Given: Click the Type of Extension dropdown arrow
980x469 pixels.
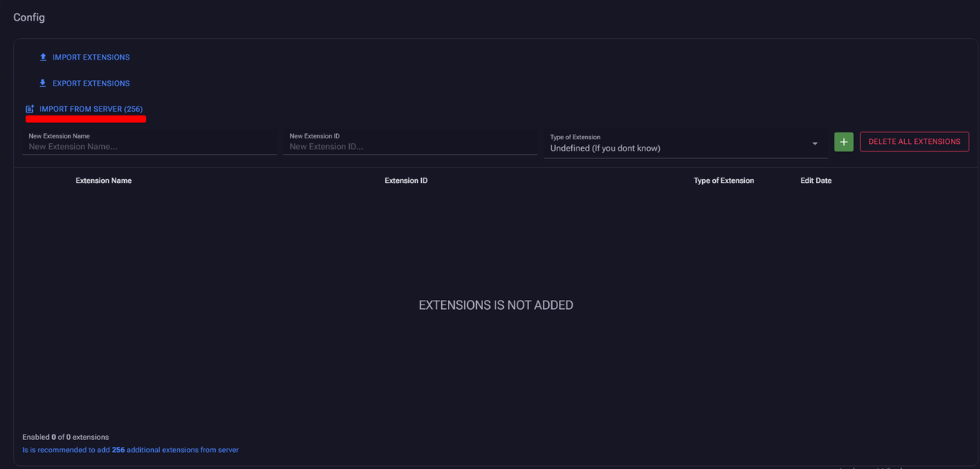Looking at the screenshot, I should tap(815, 144).
